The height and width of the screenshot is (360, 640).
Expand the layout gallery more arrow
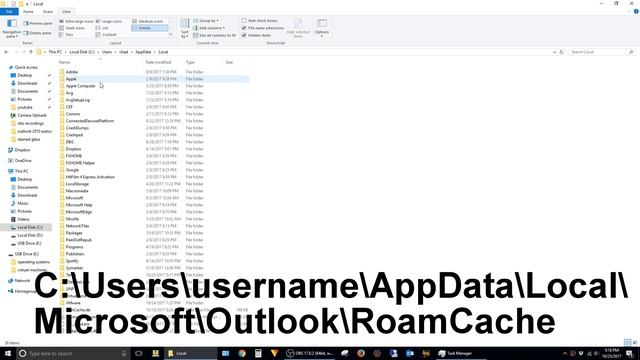(x=171, y=35)
